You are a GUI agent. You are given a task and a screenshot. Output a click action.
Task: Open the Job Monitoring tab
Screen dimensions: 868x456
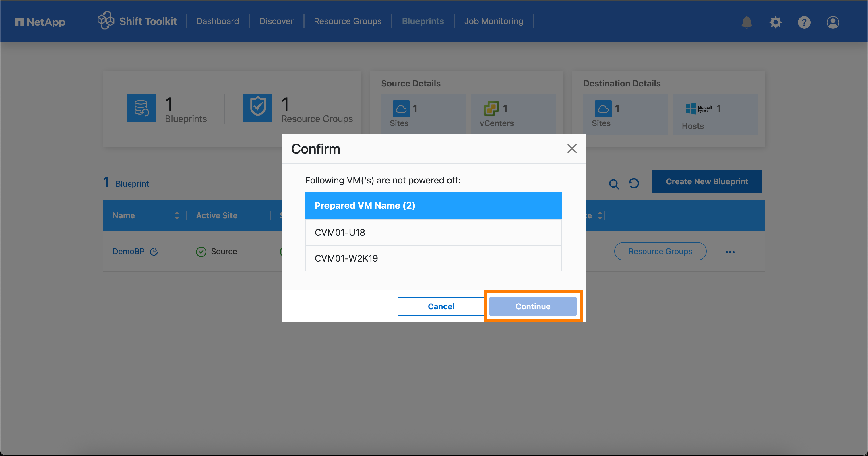tap(494, 21)
